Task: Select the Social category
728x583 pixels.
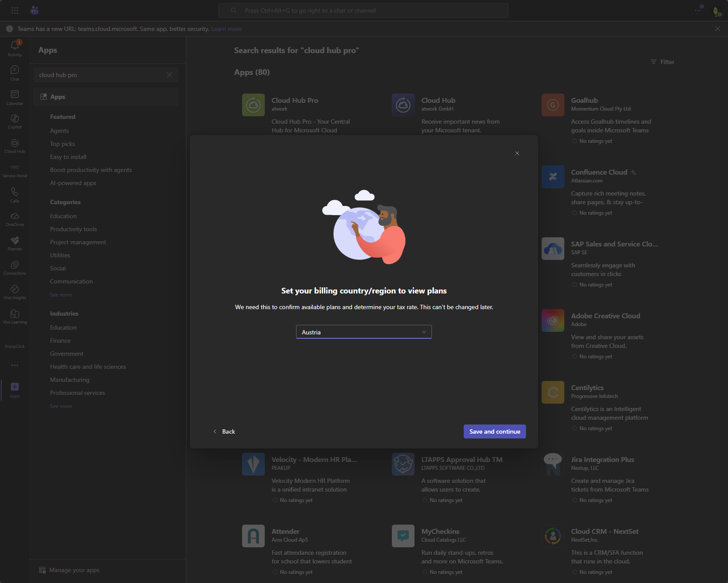Action: coord(58,268)
